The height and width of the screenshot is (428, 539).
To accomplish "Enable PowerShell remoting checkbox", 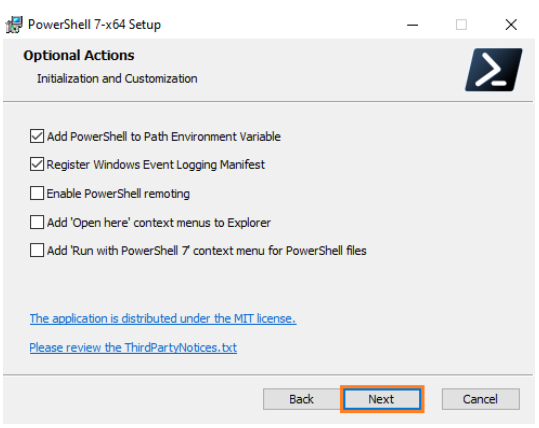I will [37, 193].
